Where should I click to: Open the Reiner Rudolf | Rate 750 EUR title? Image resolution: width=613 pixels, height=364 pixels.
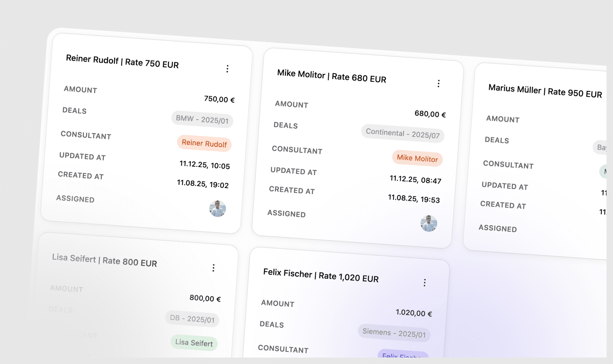122,61
